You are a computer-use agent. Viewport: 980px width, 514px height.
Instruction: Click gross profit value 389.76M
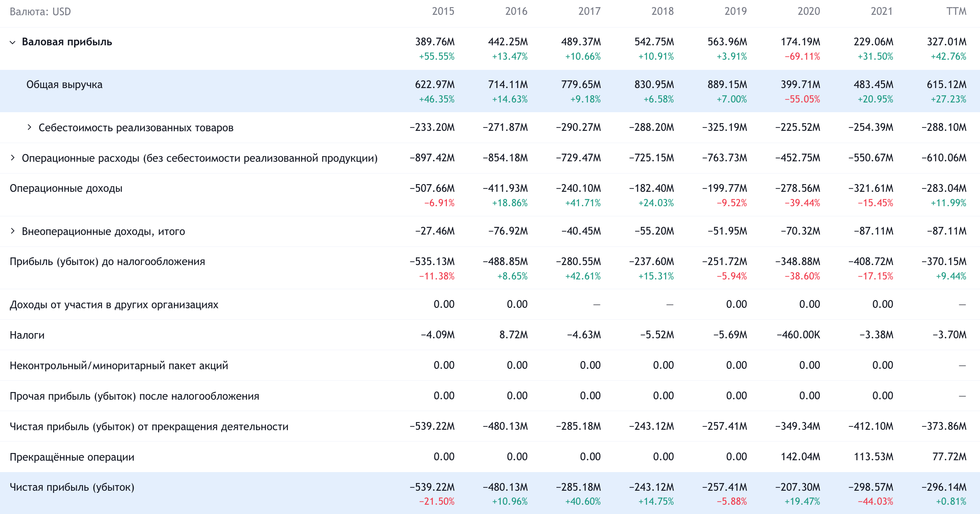click(435, 42)
